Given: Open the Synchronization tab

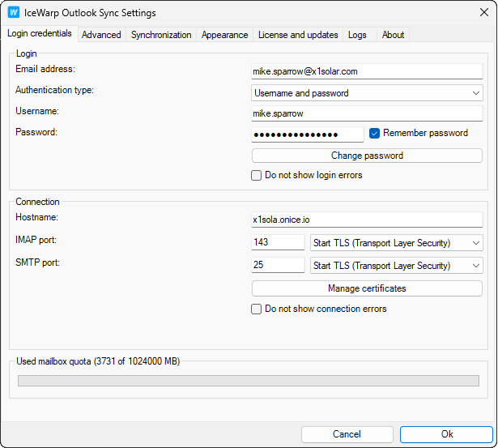Looking at the screenshot, I should click(x=161, y=35).
